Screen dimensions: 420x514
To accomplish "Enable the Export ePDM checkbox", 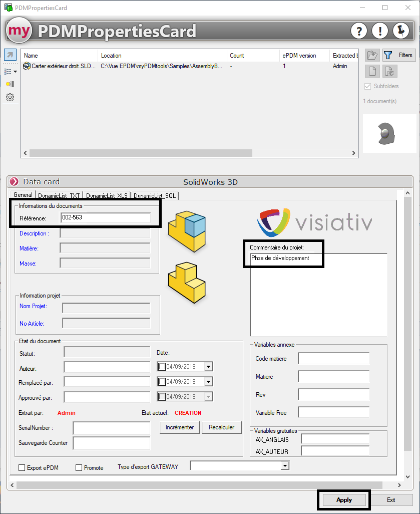I will pyautogui.click(x=22, y=468).
